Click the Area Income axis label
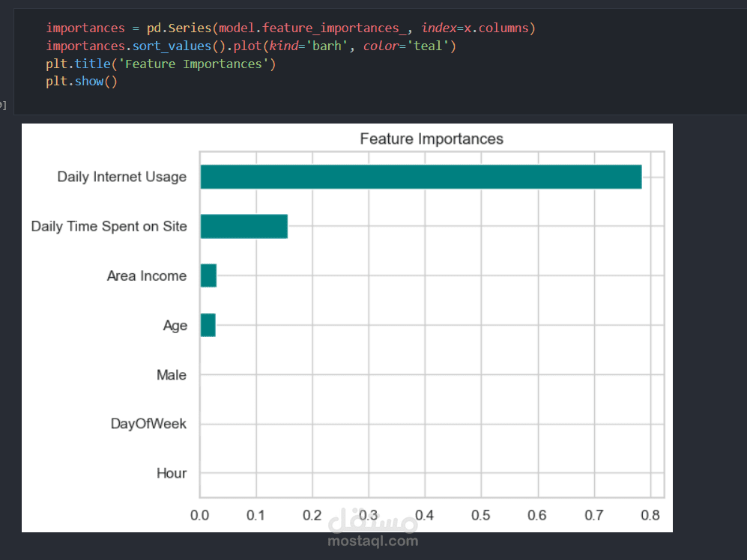 click(x=147, y=276)
